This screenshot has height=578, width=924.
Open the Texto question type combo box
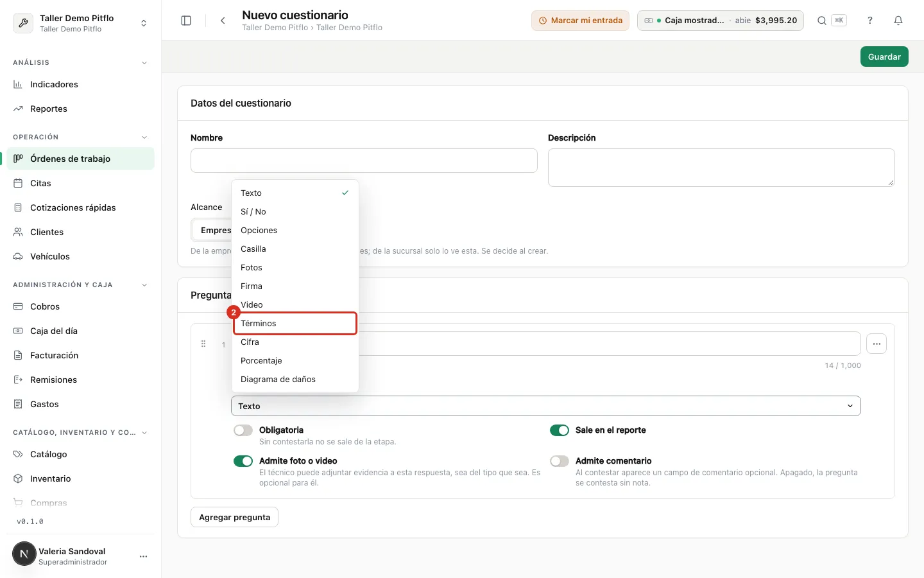[545, 406]
